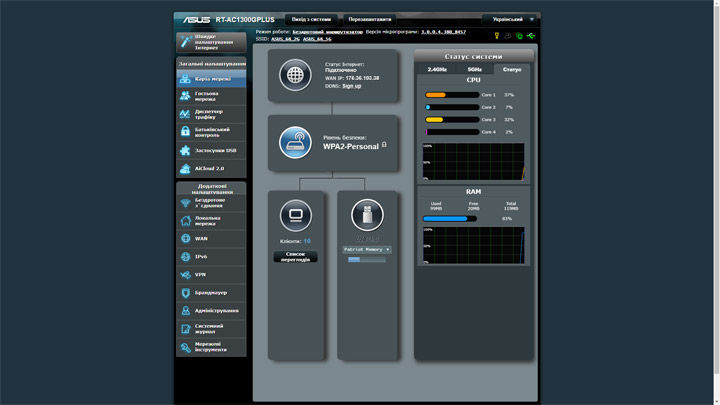Open AiCloud 2.0 sidebar item
Image resolution: width=720 pixels, height=405 pixels.
pos(211,169)
